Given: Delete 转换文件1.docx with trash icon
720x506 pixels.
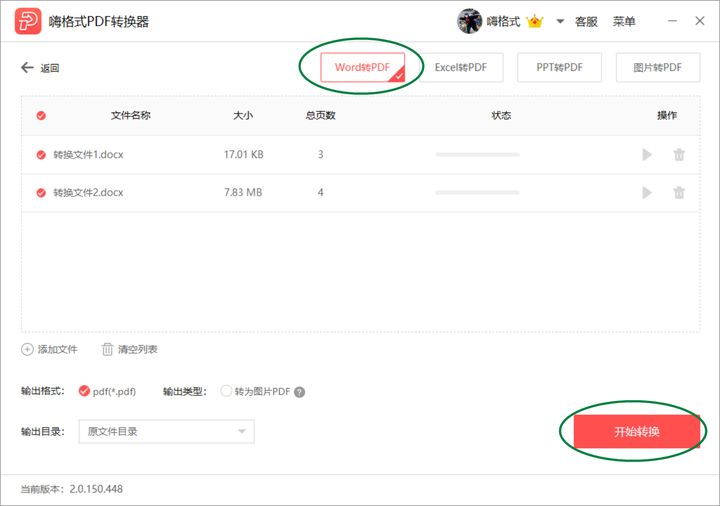Looking at the screenshot, I should pos(679,155).
